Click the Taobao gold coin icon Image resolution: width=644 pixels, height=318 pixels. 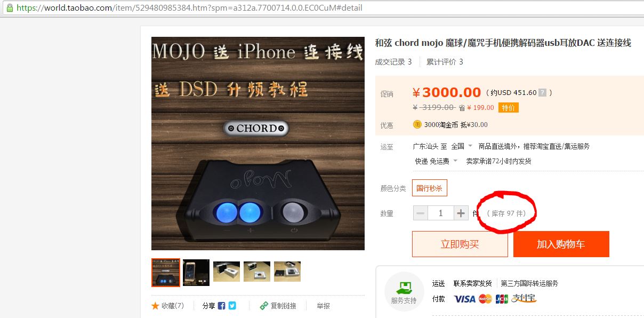tap(417, 124)
